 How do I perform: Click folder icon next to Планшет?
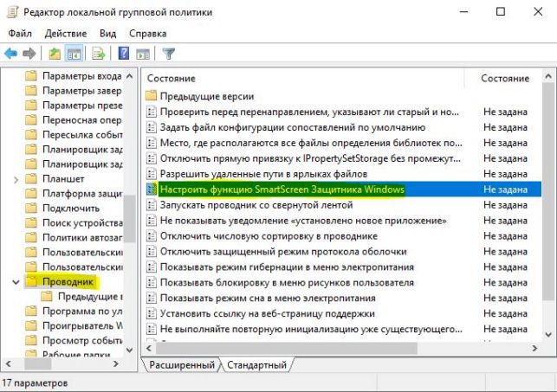31,178
